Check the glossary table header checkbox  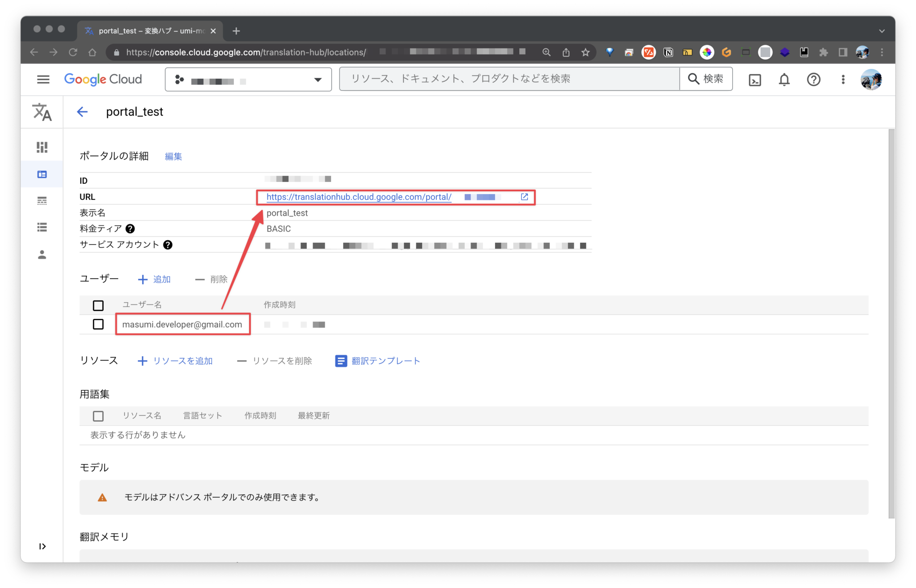click(98, 416)
